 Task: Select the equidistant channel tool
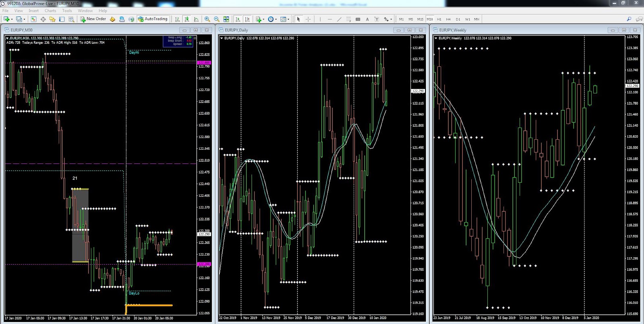[349, 19]
